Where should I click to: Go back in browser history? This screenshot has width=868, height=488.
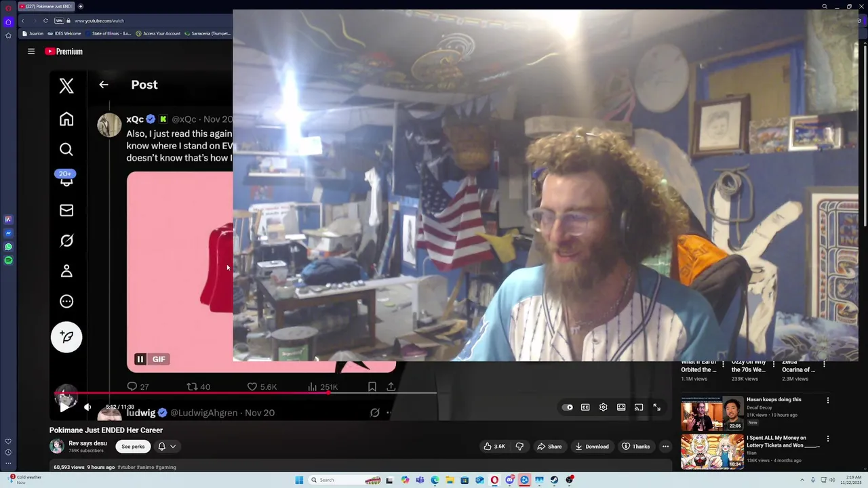coord(22,21)
